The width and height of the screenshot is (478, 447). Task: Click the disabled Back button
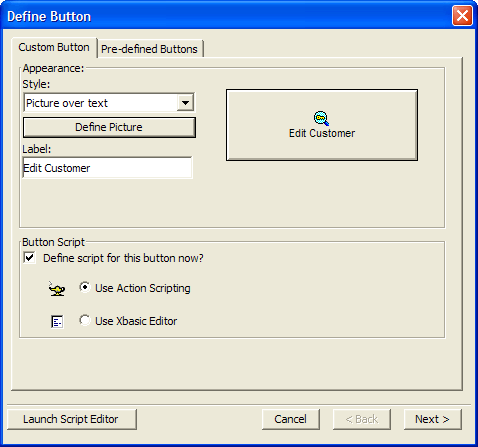(x=362, y=419)
